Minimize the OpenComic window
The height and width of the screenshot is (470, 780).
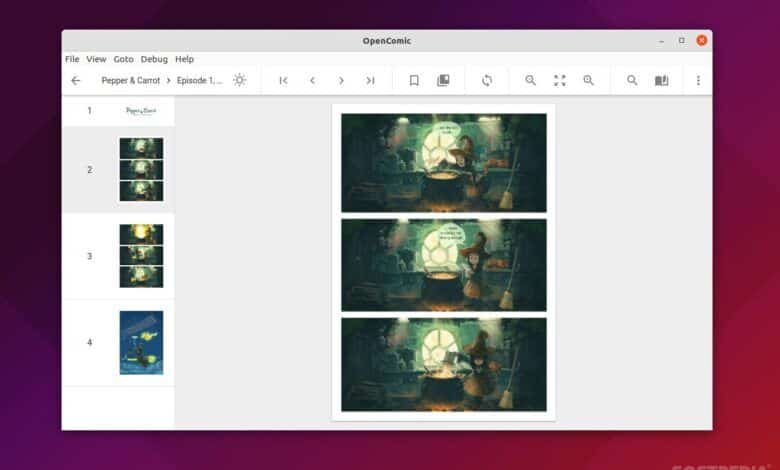661,41
